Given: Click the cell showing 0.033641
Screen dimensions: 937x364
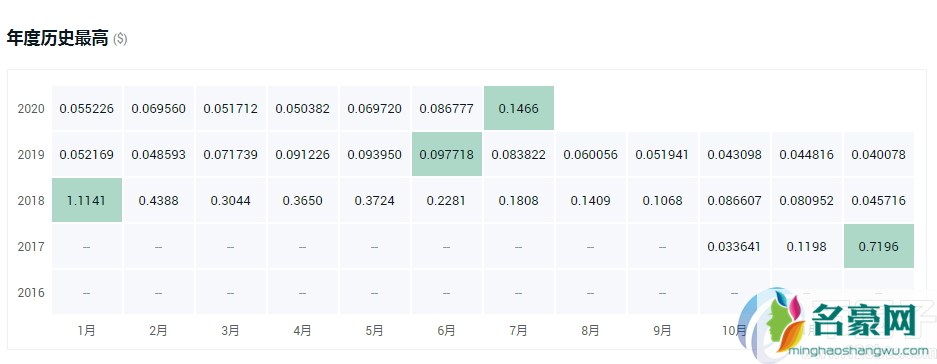Looking at the screenshot, I should point(734,246).
